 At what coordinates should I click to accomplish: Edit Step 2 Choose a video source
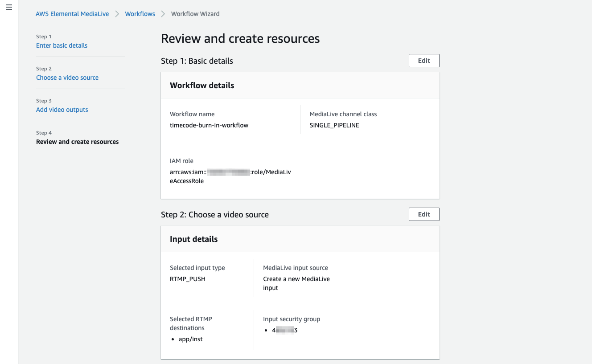(x=424, y=214)
